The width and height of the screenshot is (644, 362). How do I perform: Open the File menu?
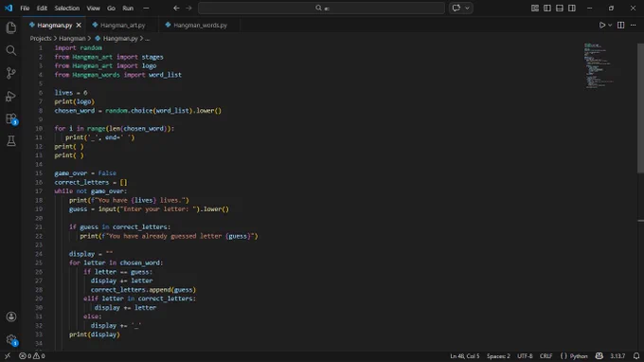pyautogui.click(x=25, y=8)
